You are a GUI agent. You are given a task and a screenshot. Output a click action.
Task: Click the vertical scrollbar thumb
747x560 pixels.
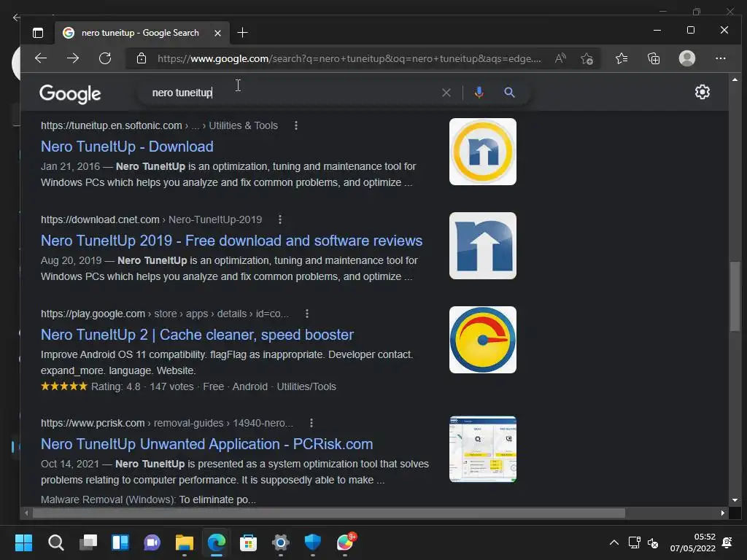[x=735, y=296]
